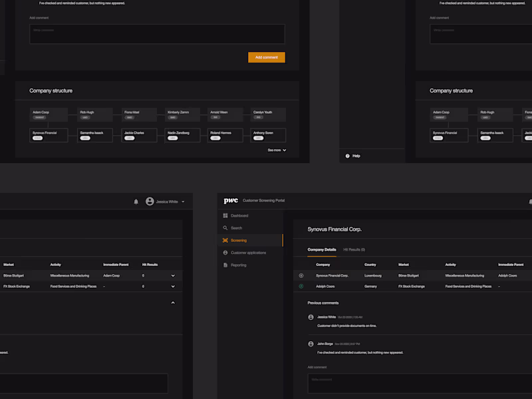Switch to the Company Details tab
Viewport: 532px width, 399px height.
[x=322, y=250]
